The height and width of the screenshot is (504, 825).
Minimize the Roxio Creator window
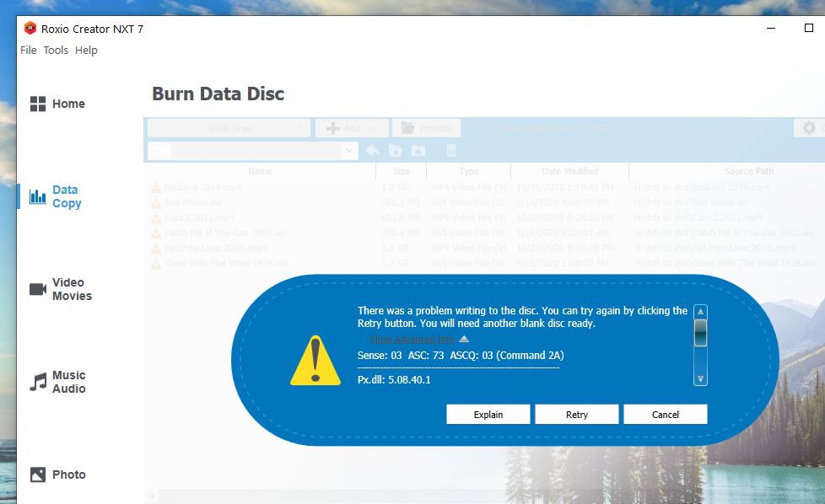click(771, 29)
